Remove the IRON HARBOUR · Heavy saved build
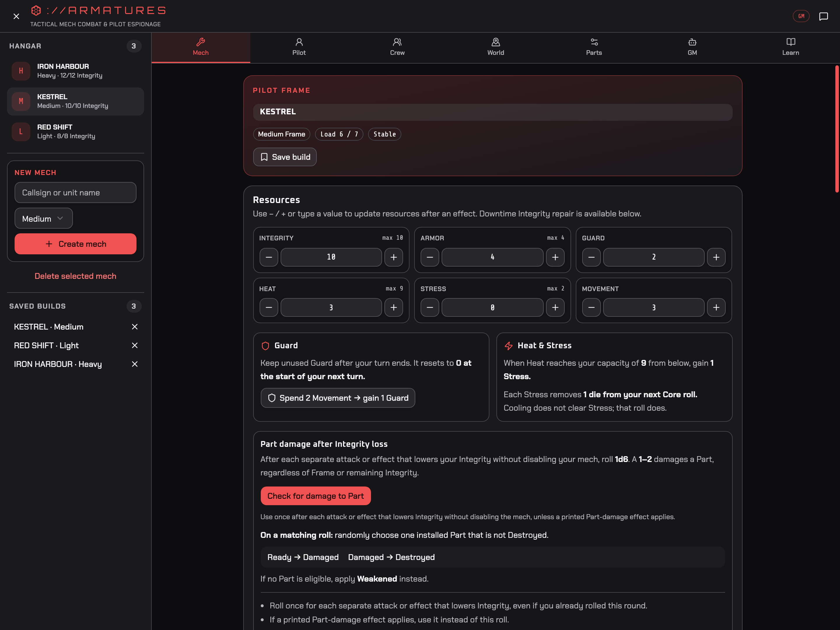 (134, 364)
